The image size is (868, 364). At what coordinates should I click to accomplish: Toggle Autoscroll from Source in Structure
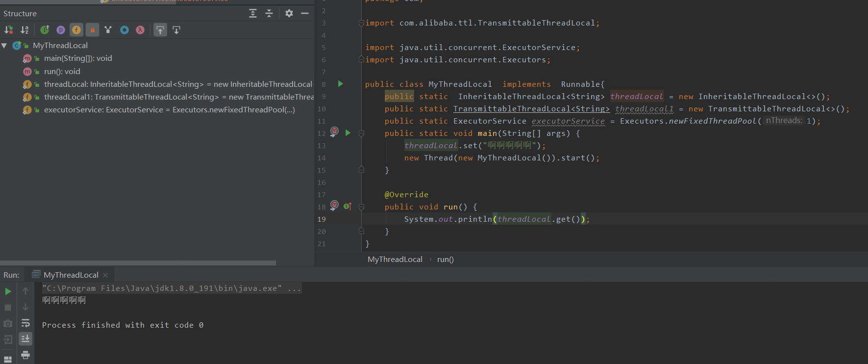point(176,30)
